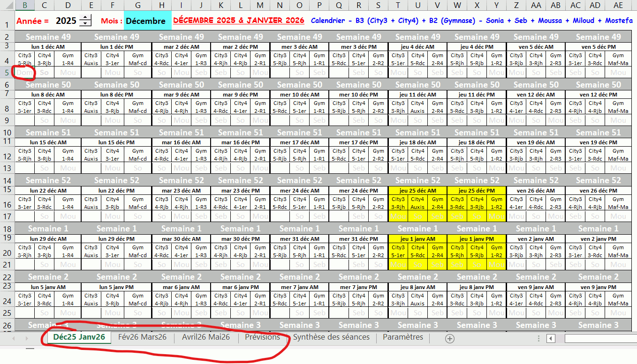Viewport: 637px width, 364px height.
Task: Select the lun 29 déc AM cell
Action: coord(48,239)
